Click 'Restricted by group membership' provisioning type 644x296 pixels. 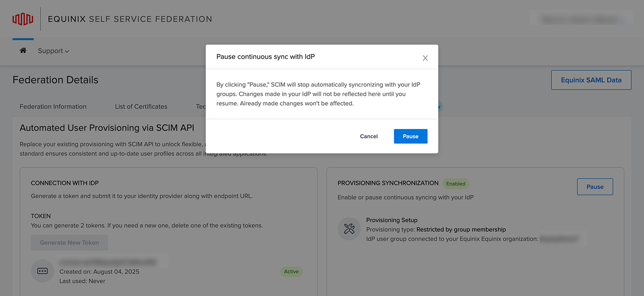461,229
